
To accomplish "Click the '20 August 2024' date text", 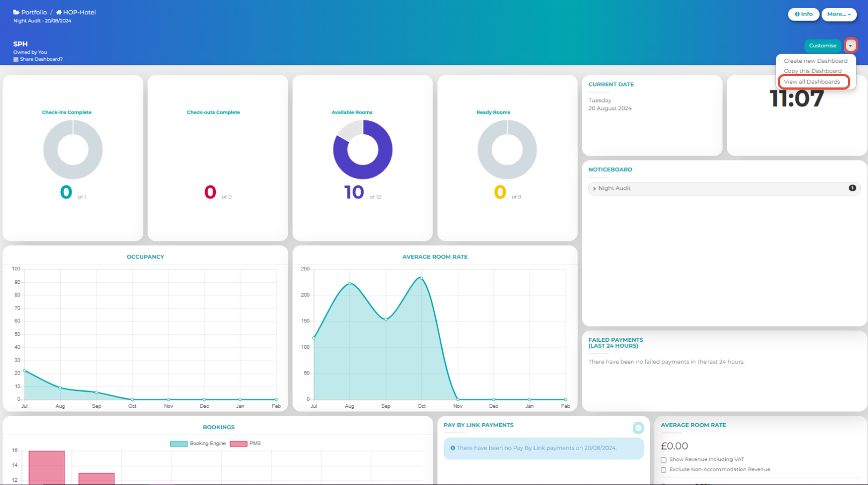I will 610,108.
